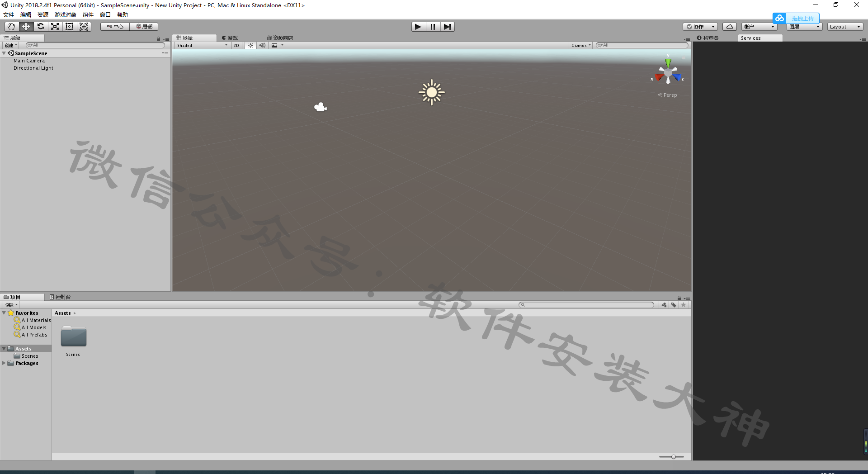Open Services via cloud button
Viewport: 868px width, 474px height.
click(x=729, y=27)
